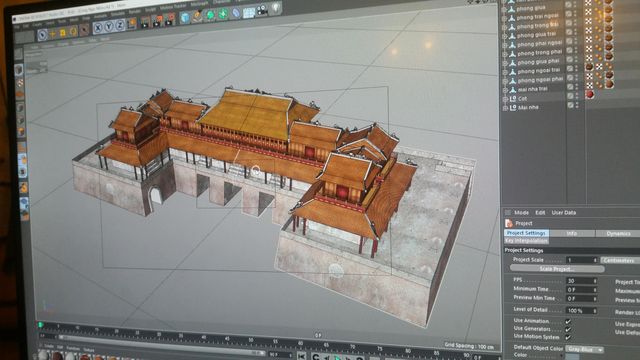The height and width of the screenshot is (360, 640).
Task: Toggle the X axis lock icon
Action: [x=98, y=27]
